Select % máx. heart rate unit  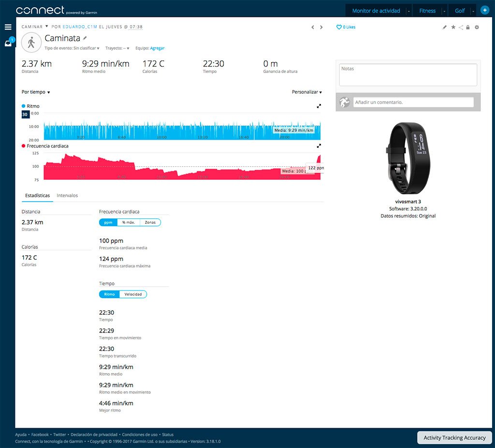point(129,222)
